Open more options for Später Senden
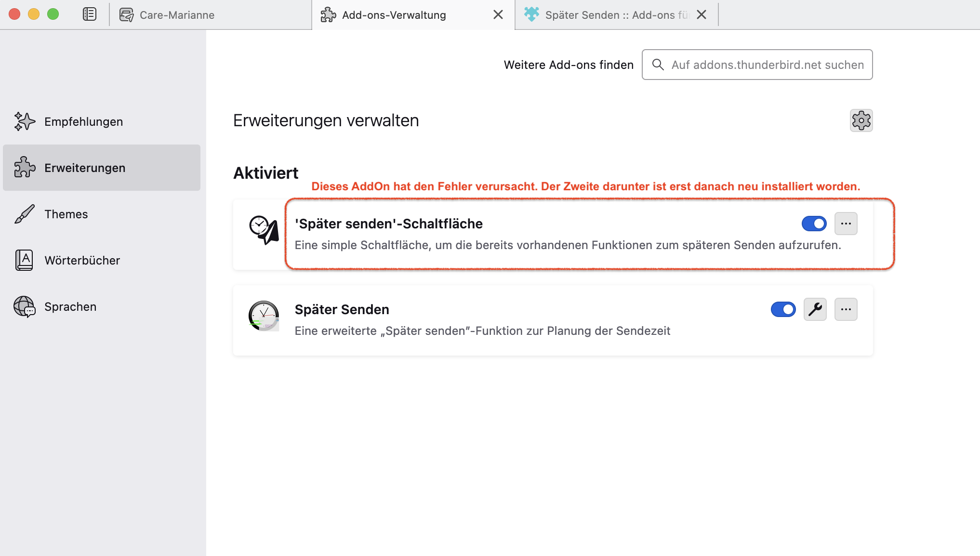 tap(846, 309)
